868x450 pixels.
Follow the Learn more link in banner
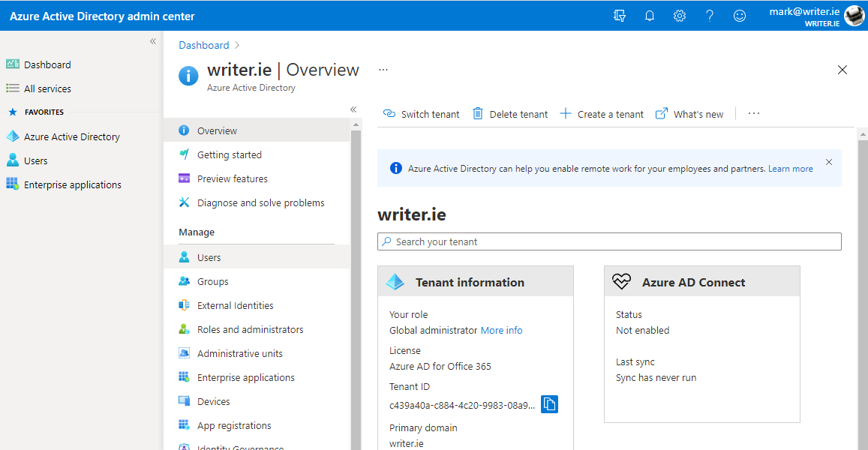[x=791, y=169]
